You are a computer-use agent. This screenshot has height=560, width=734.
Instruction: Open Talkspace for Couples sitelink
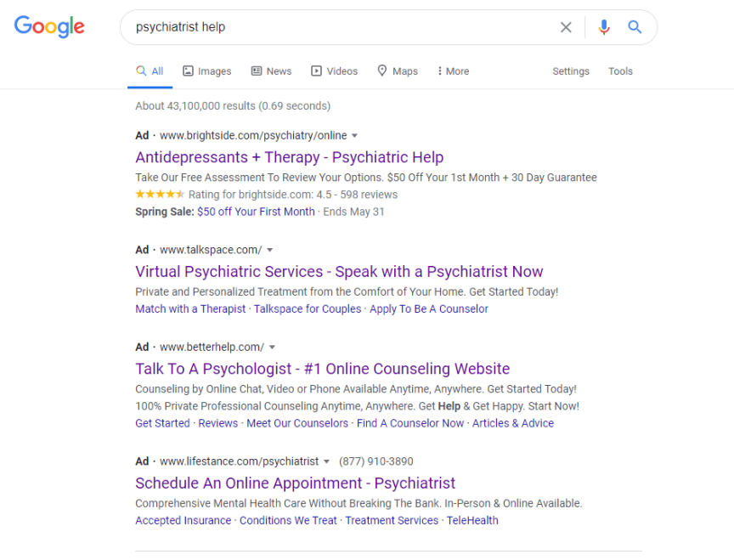(x=308, y=309)
